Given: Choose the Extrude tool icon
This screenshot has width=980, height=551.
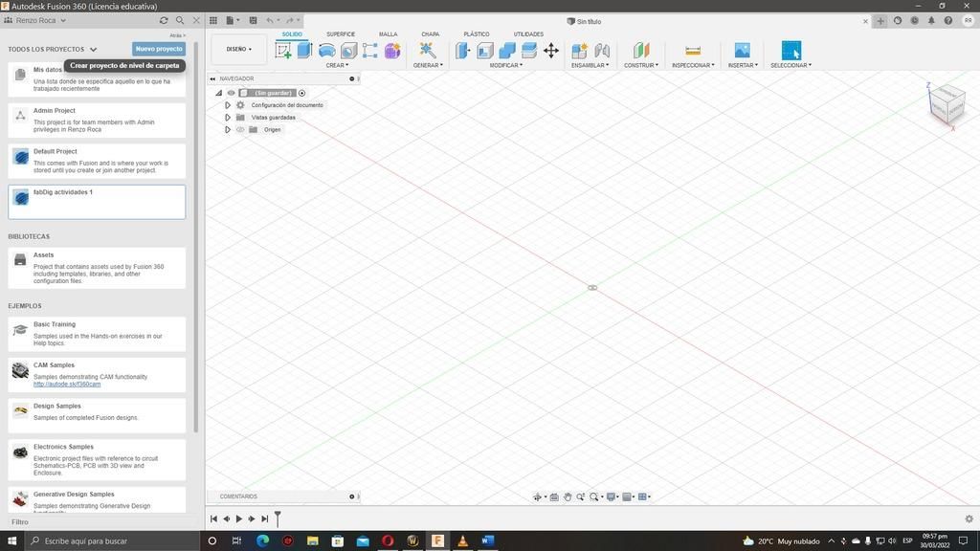Looking at the screenshot, I should pos(305,50).
